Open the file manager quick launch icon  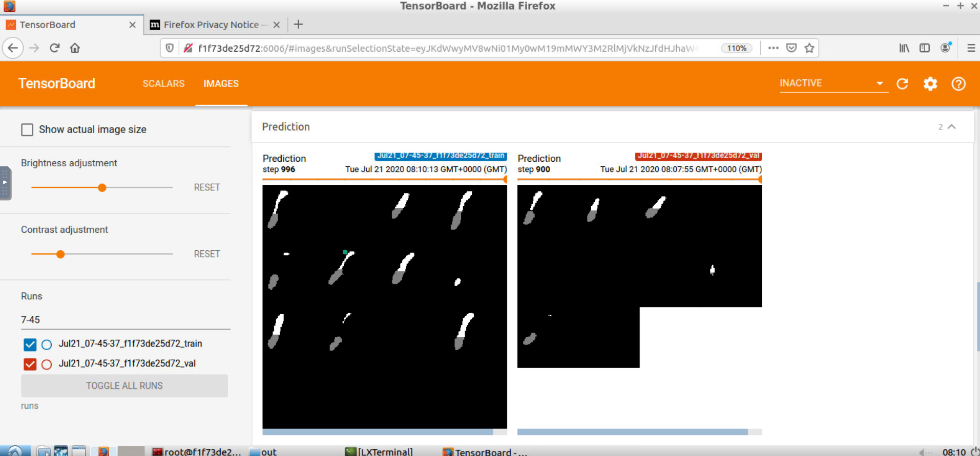(44, 451)
